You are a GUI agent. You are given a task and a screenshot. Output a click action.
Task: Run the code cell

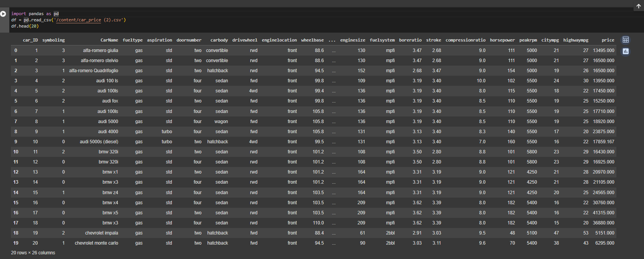(3, 14)
